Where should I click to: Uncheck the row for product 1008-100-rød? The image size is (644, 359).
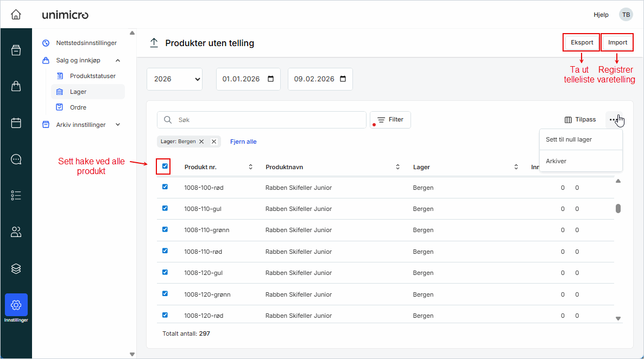tap(165, 187)
